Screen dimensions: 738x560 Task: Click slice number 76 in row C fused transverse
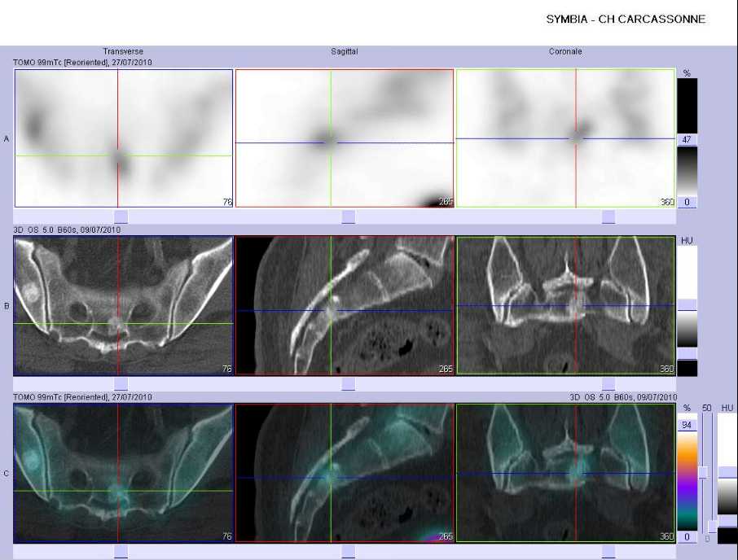pyautogui.click(x=227, y=536)
